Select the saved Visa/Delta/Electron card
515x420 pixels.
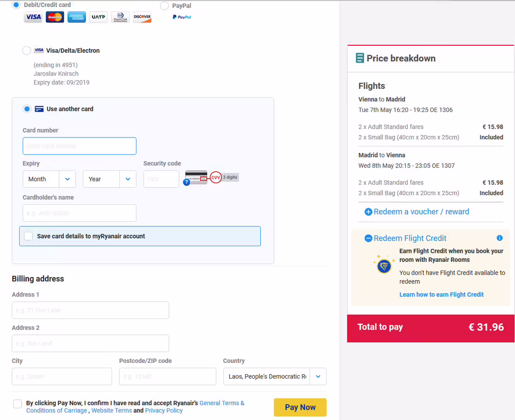coord(27,51)
